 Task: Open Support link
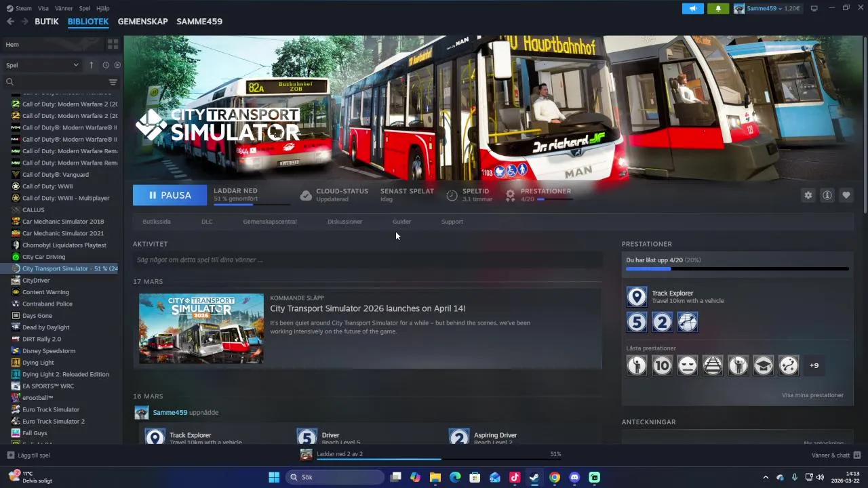coord(452,222)
